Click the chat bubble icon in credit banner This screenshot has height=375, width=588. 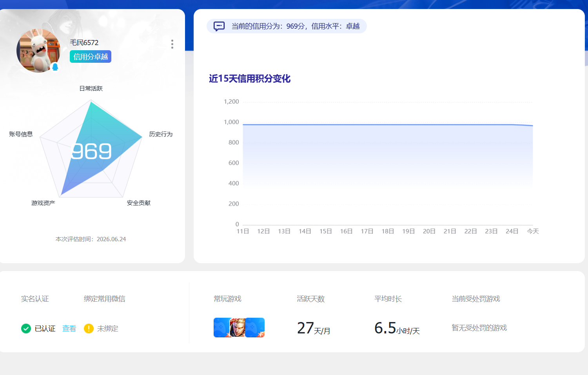(219, 26)
